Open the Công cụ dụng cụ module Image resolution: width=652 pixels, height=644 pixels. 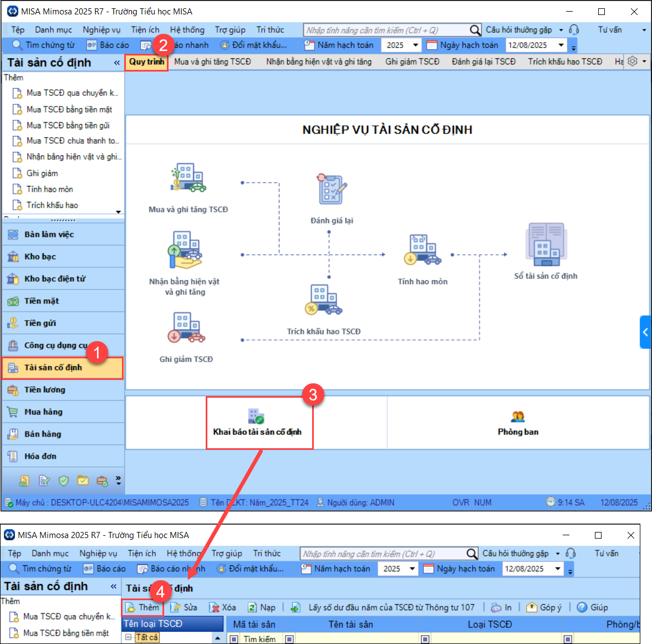63,345
